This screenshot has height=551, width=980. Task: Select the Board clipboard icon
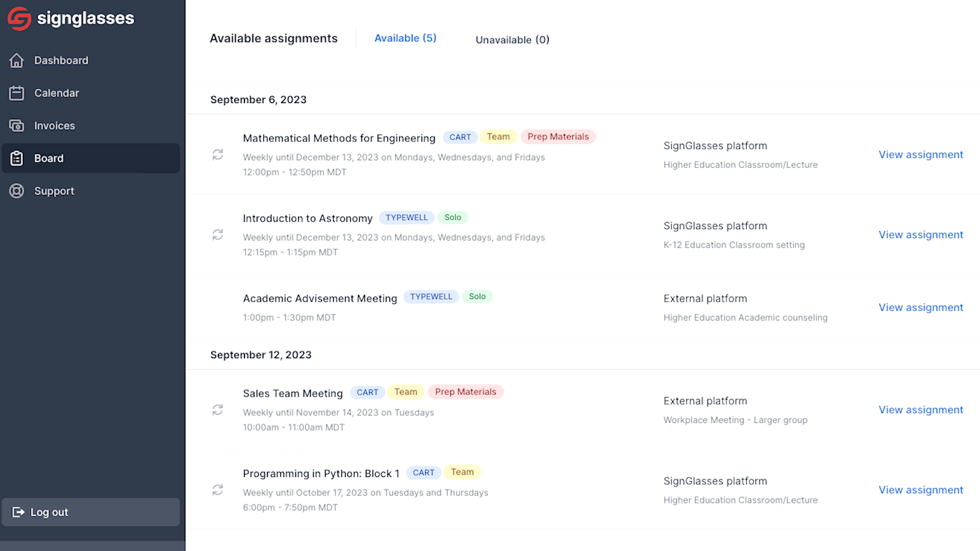point(16,158)
